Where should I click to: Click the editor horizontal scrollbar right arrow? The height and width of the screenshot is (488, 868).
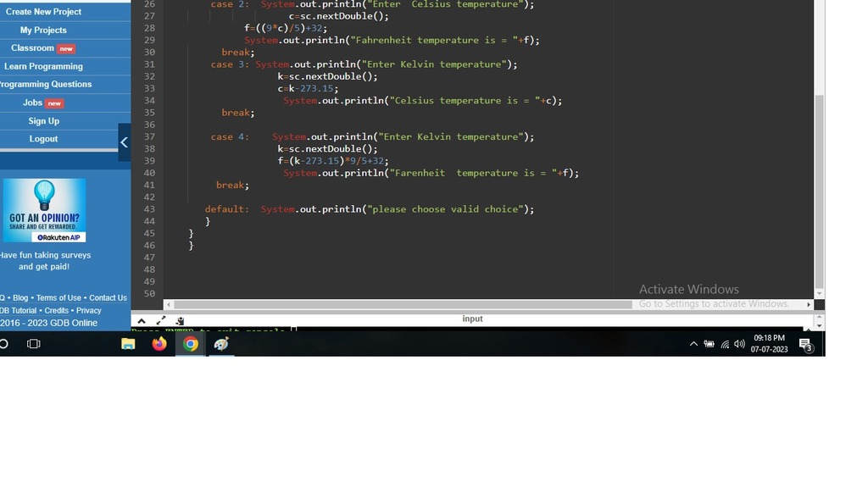tap(808, 304)
